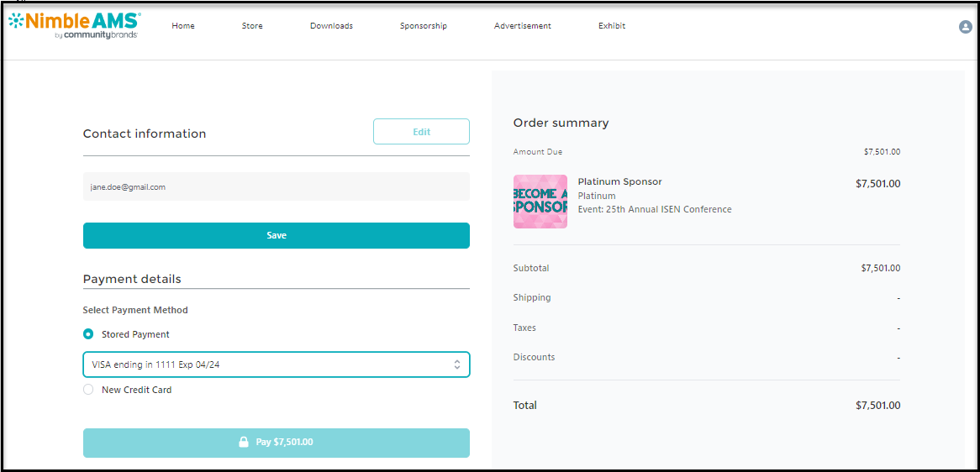Click the lock icon on Pay button

[244, 442]
